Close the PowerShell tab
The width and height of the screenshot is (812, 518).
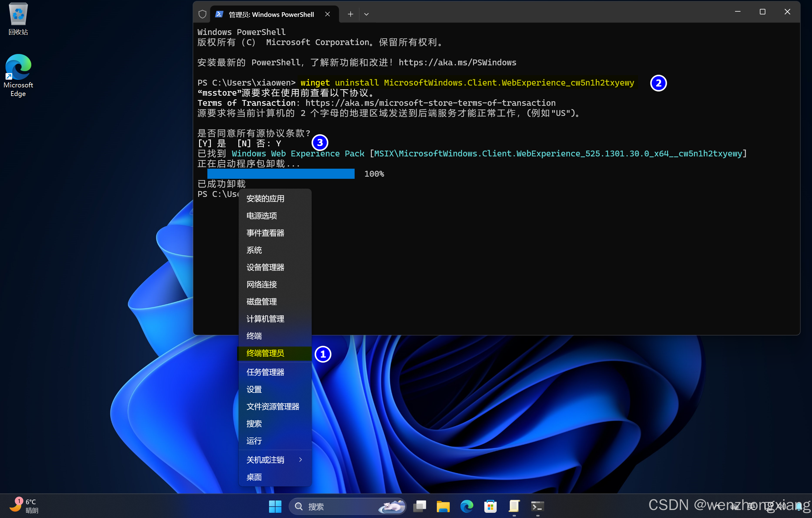tap(327, 14)
